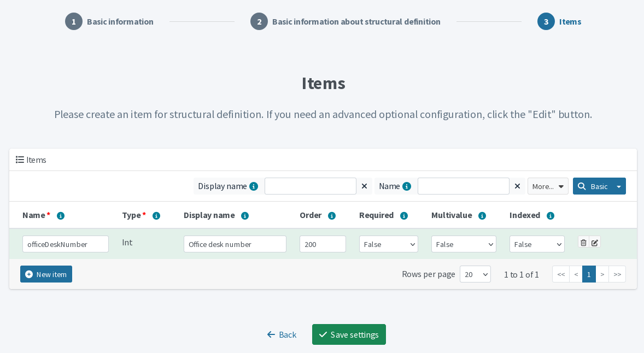Viewport: 644px width, 353px height.
Task: Delete the officeDeskNumber item using trash icon
Action: [x=583, y=242]
